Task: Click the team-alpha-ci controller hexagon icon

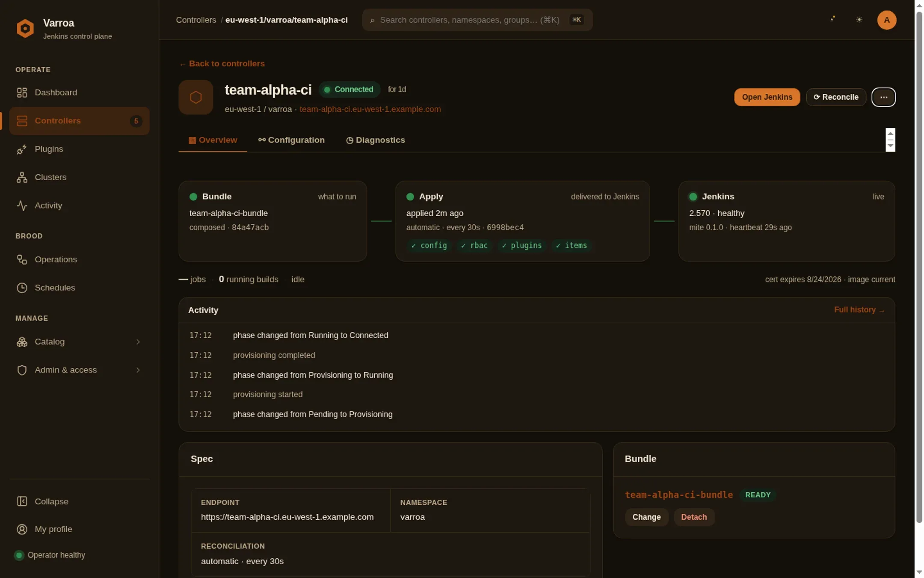Action: pos(196,97)
